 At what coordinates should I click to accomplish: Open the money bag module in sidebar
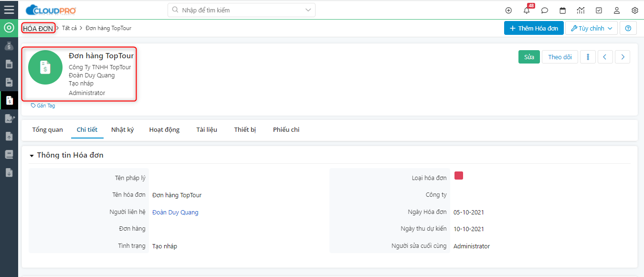coord(9,46)
